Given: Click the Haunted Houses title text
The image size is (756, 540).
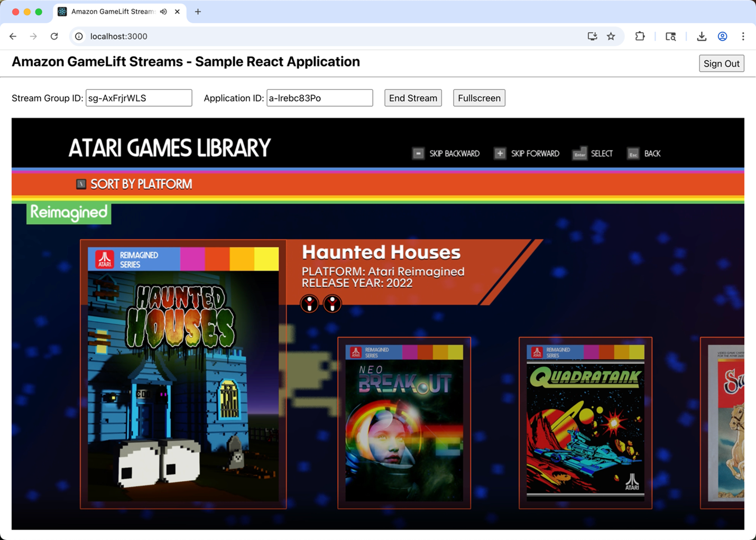Looking at the screenshot, I should tap(381, 253).
